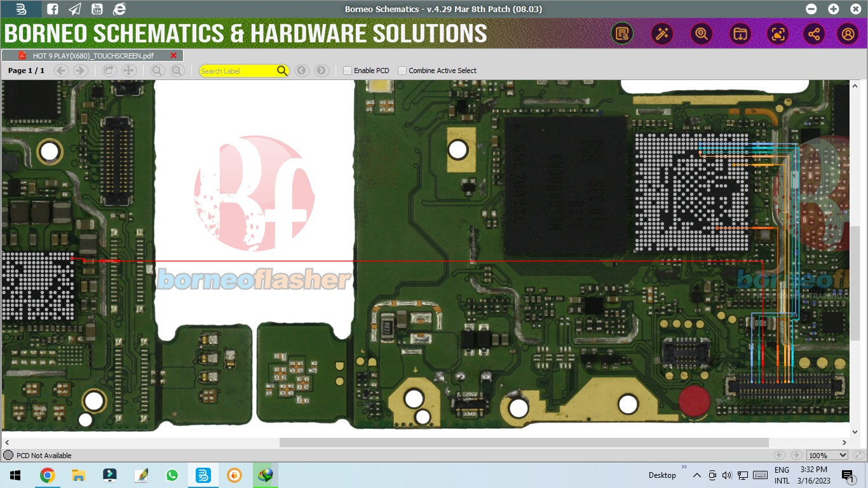
Task: Click the Page 1 / 1 indicator
Action: pos(26,71)
